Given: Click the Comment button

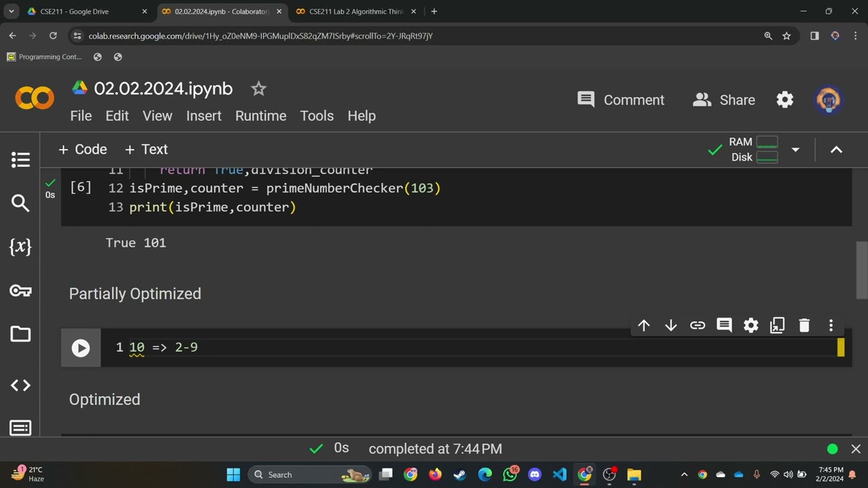Looking at the screenshot, I should 620,100.
